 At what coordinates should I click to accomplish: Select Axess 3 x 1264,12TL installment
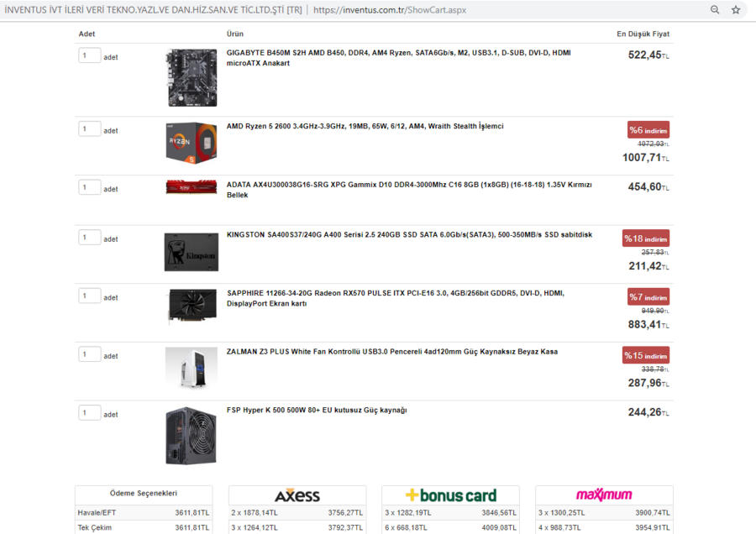click(297, 528)
